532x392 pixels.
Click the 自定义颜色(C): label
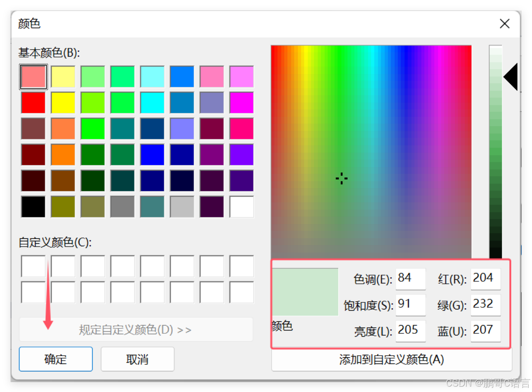(x=55, y=242)
